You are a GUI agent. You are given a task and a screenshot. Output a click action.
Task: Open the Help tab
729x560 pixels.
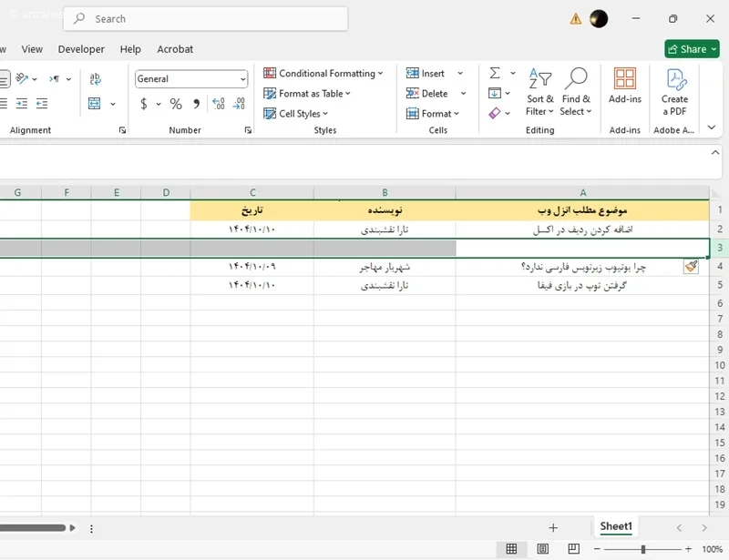130,49
